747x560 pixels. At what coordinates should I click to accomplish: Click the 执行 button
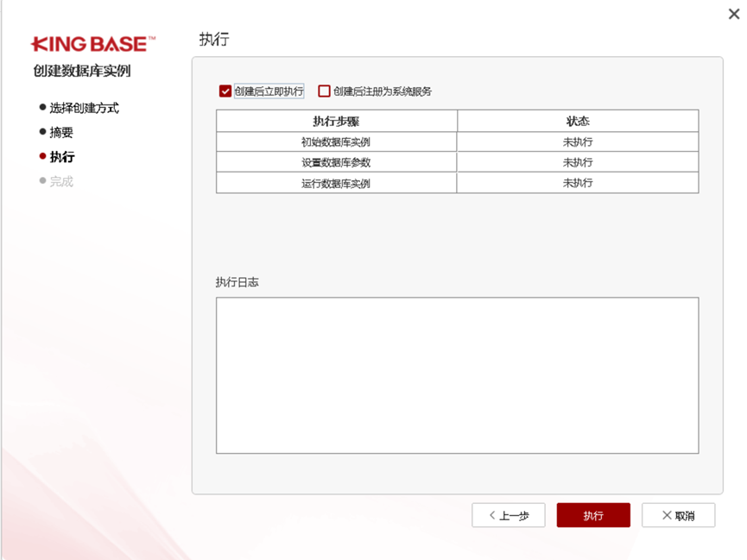(x=593, y=515)
